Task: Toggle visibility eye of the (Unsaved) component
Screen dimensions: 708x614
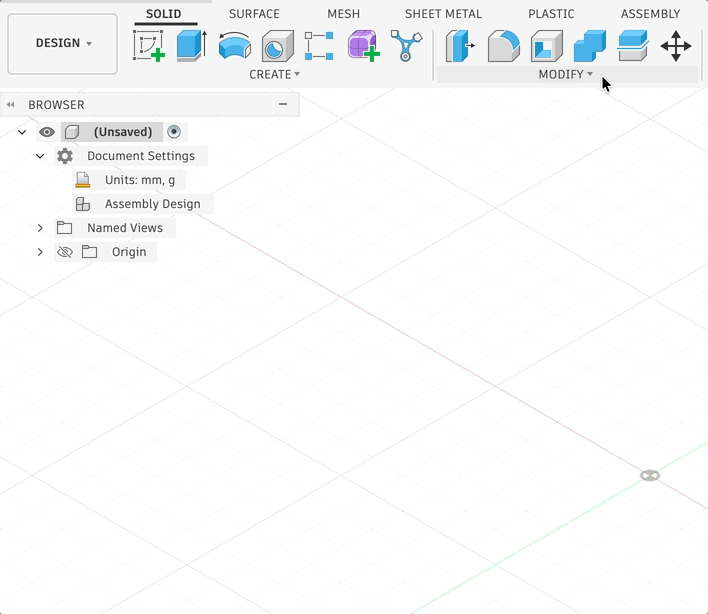Action: coord(47,132)
